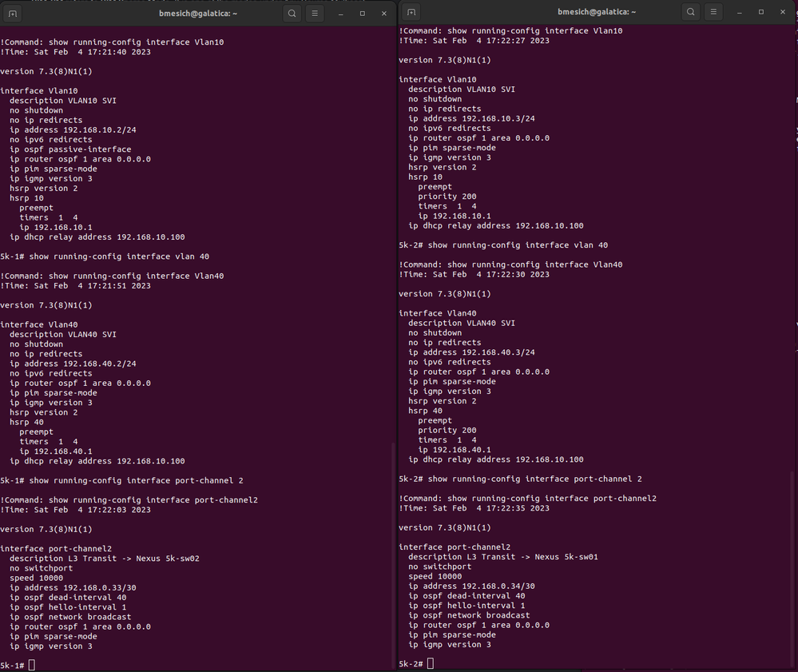Click 'ip address 192.168.40.3/24' line
The height and width of the screenshot is (672, 798).
point(471,352)
